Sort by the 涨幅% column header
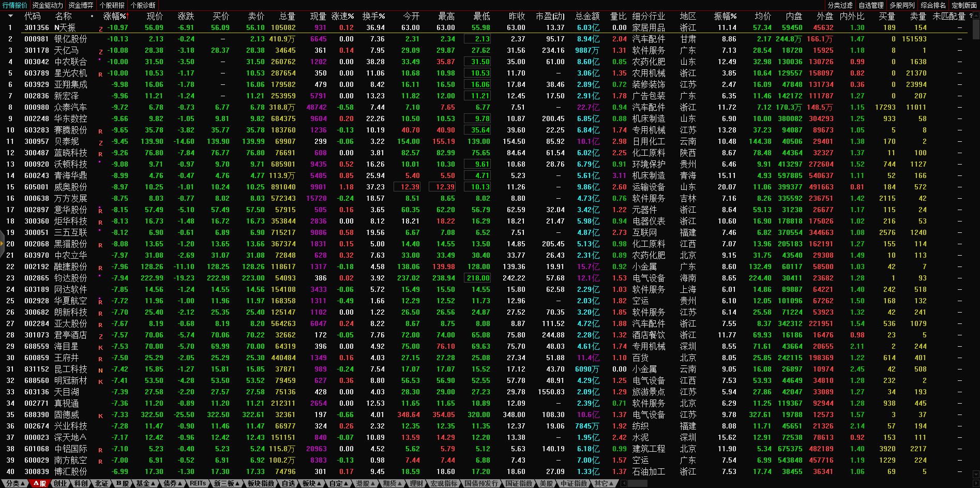The image size is (980, 488). (115, 16)
